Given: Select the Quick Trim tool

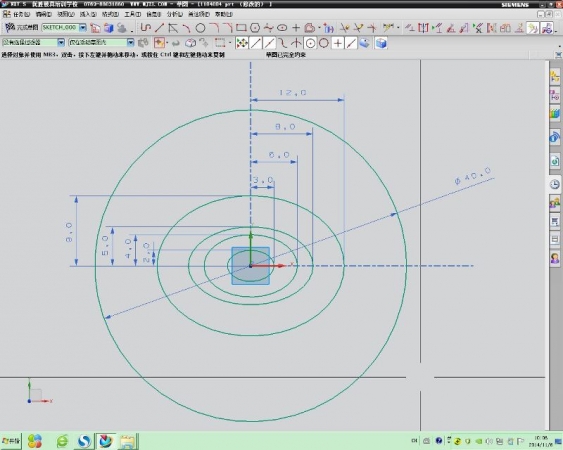Looking at the screenshot, I should point(345,28).
